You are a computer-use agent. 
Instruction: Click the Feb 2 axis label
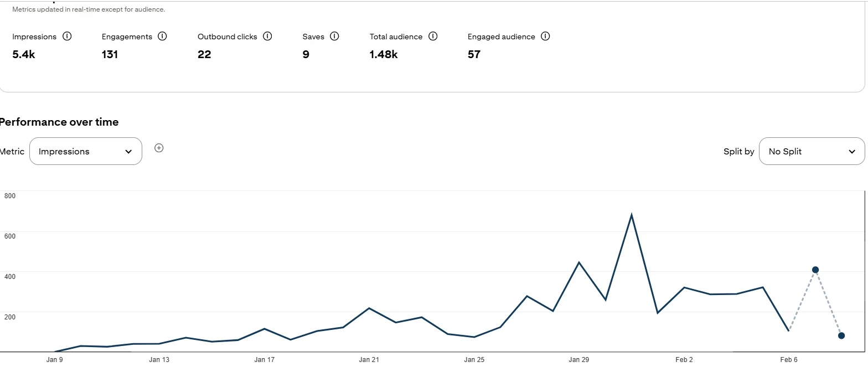[684, 360]
